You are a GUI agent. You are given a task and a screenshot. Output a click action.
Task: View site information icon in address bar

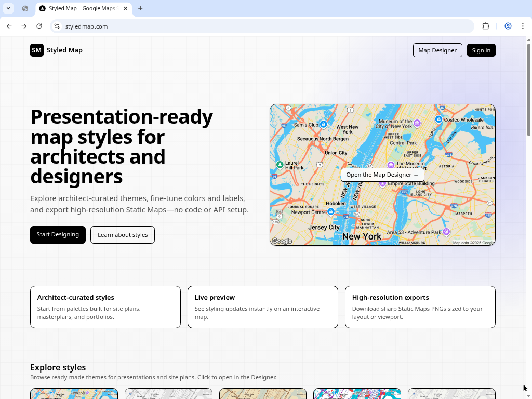pyautogui.click(x=57, y=26)
